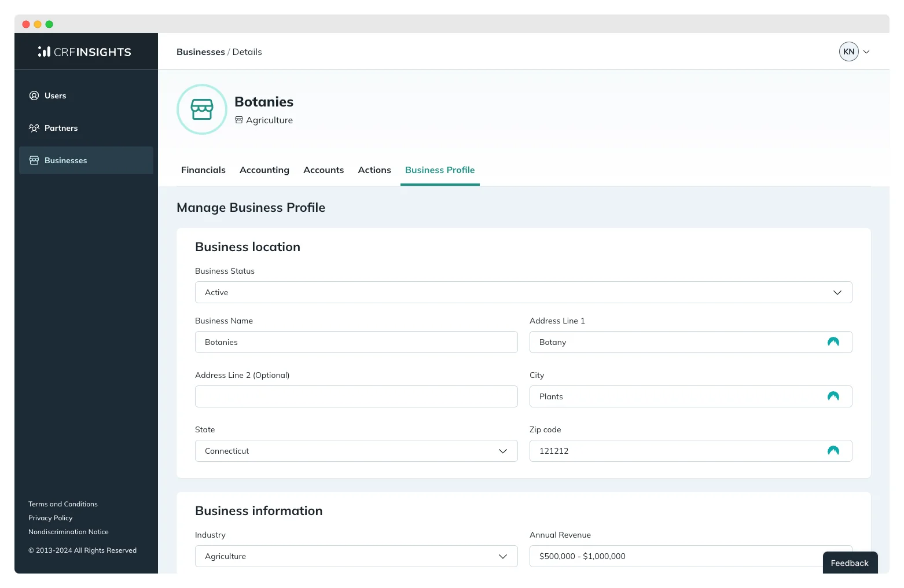Click the Manage Business Profile heading
904x588 pixels.
pos(251,208)
